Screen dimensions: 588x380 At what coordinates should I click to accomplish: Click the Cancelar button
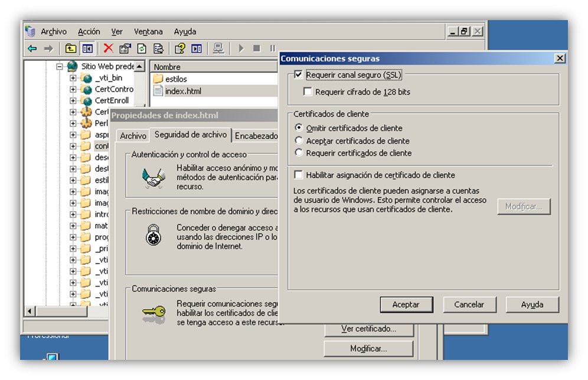point(469,304)
